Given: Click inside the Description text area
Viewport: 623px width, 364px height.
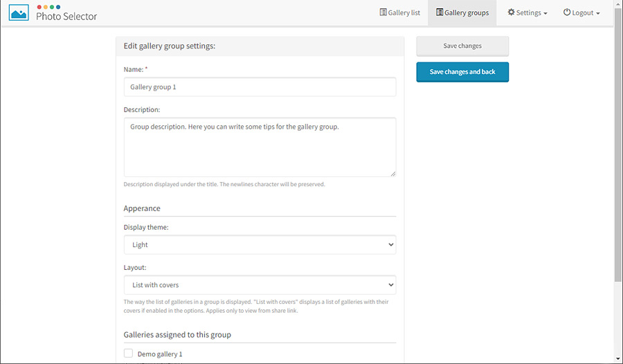Looking at the screenshot, I should pos(260,147).
